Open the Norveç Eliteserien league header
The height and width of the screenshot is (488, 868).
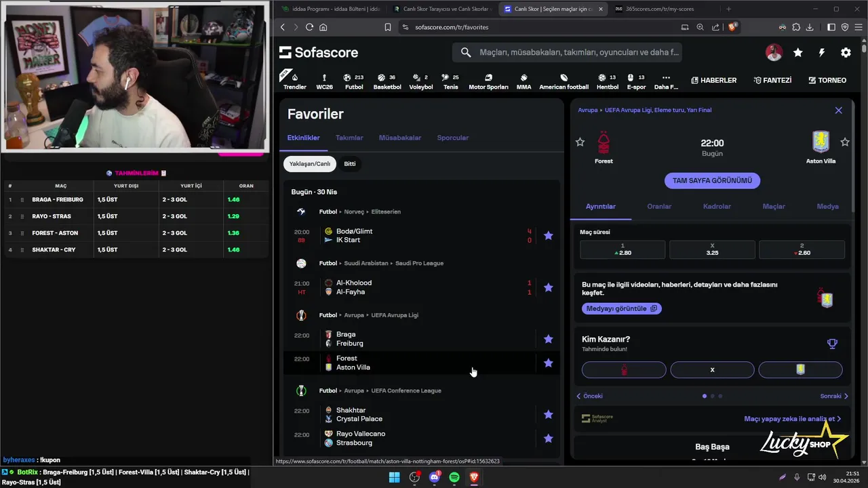(x=359, y=211)
